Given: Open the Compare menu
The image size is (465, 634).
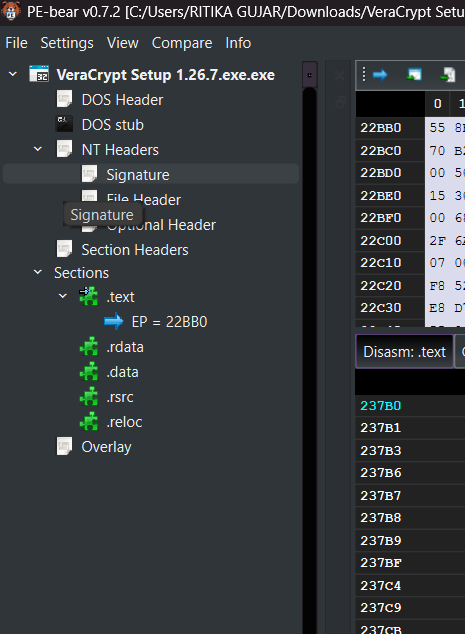Looking at the screenshot, I should coord(182,43).
